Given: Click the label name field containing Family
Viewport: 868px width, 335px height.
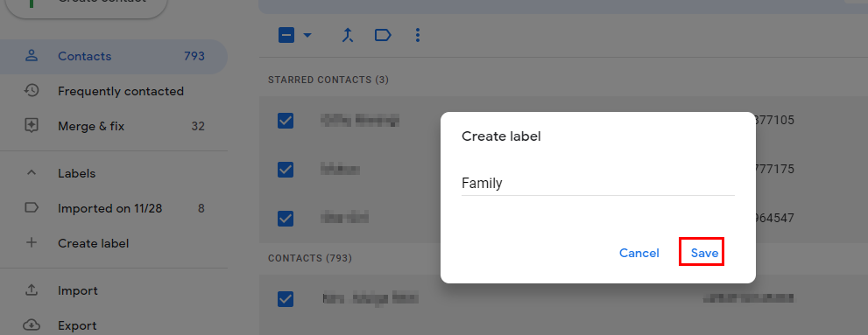Looking at the screenshot, I should (598, 184).
